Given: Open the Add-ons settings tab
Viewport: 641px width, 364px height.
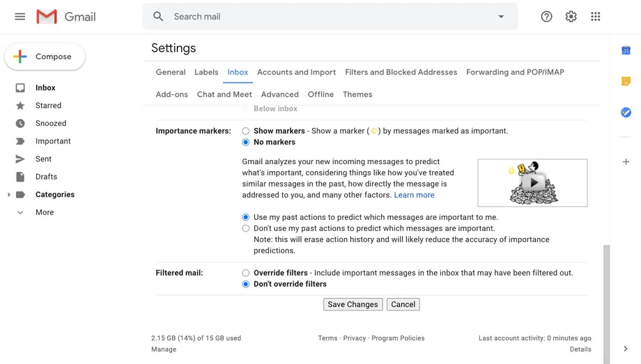Looking at the screenshot, I should (171, 95).
